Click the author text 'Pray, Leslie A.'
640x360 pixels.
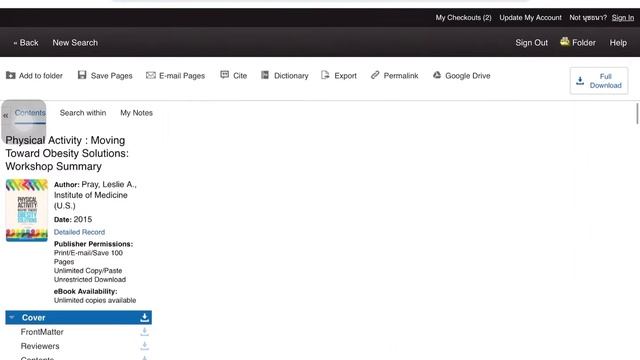pos(109,184)
